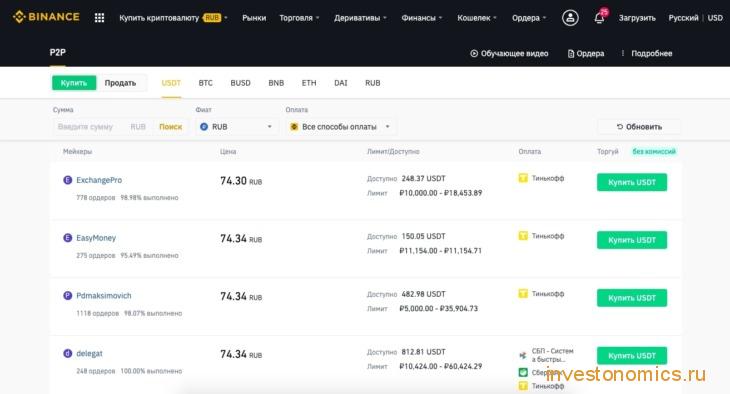Open Pdmaksimovich maker profile
730x394 pixels.
pyautogui.click(x=104, y=295)
